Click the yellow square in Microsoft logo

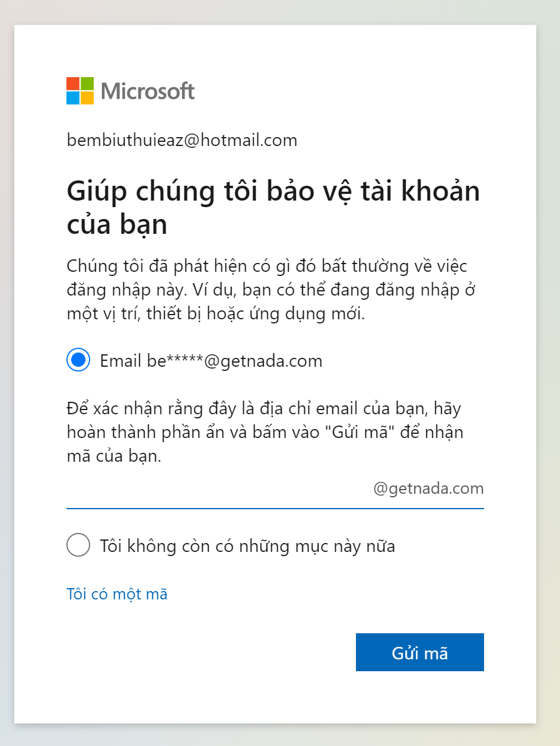(87, 98)
